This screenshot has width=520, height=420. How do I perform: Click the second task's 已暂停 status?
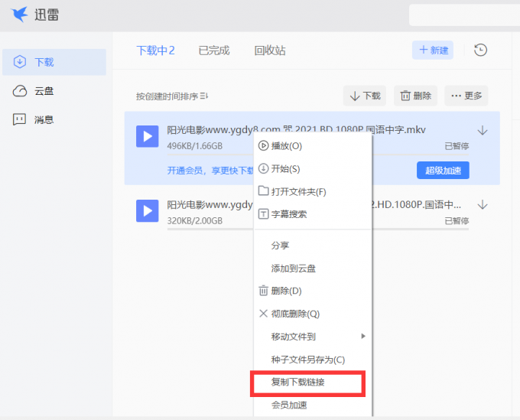(x=457, y=220)
